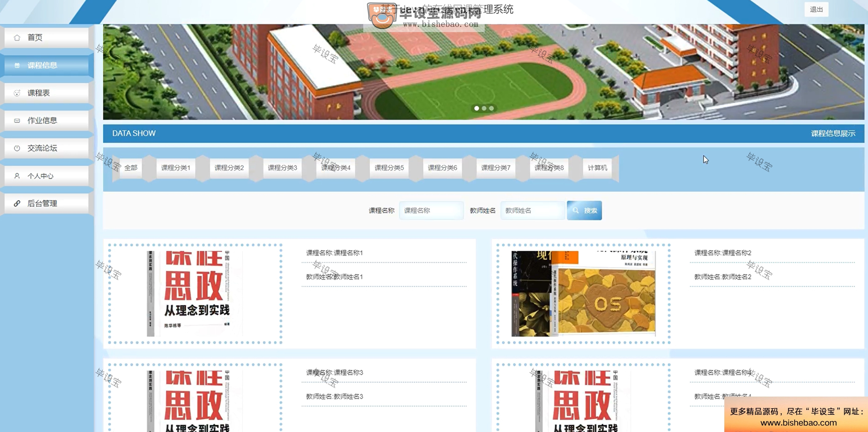Screen dimensions: 868x432
Task: Filter by the 计算机 category
Action: point(597,168)
